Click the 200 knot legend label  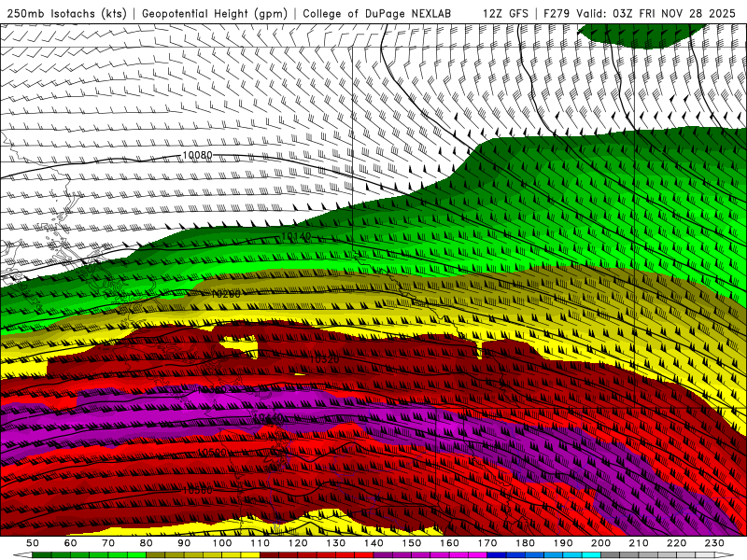click(x=600, y=543)
